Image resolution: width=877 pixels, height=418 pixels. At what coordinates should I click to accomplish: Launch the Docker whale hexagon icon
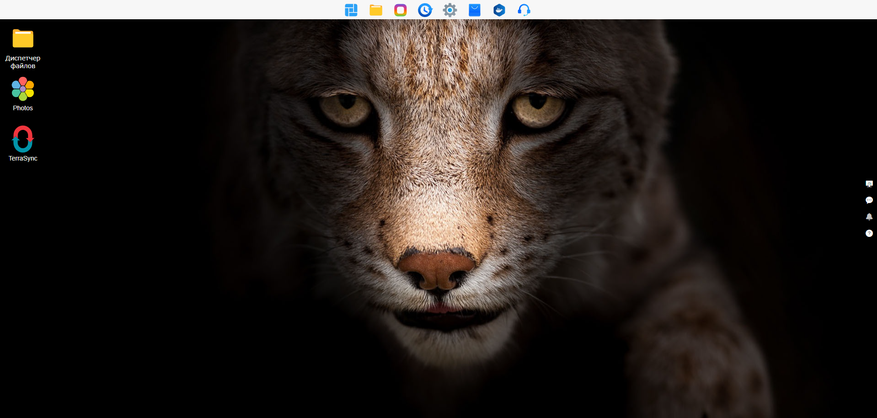pyautogui.click(x=499, y=10)
